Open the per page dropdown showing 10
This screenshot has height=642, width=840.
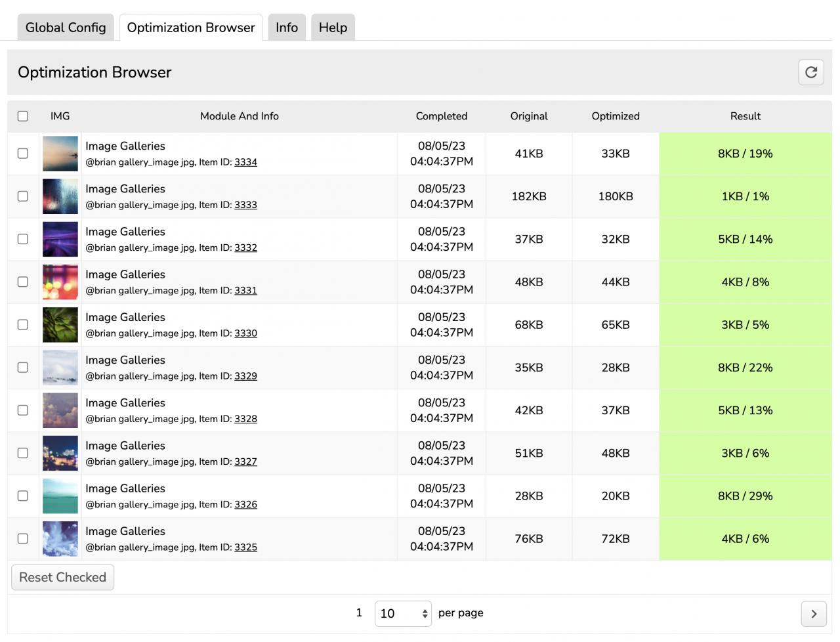tap(402, 614)
